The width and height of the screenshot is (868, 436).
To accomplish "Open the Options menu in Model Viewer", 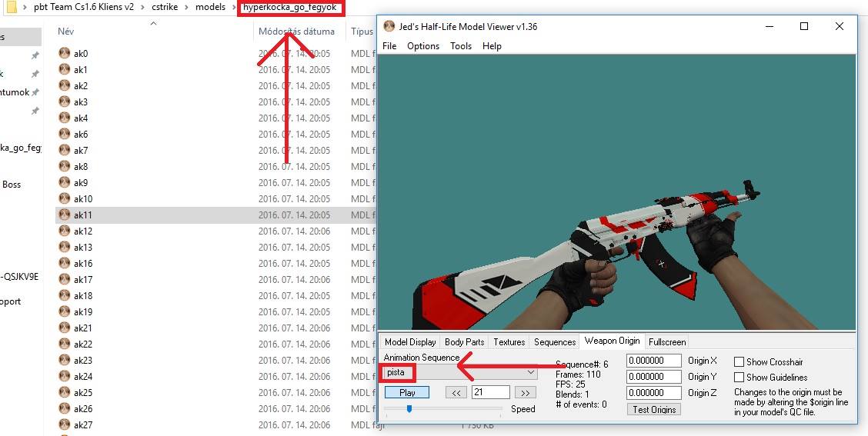I will [x=423, y=46].
